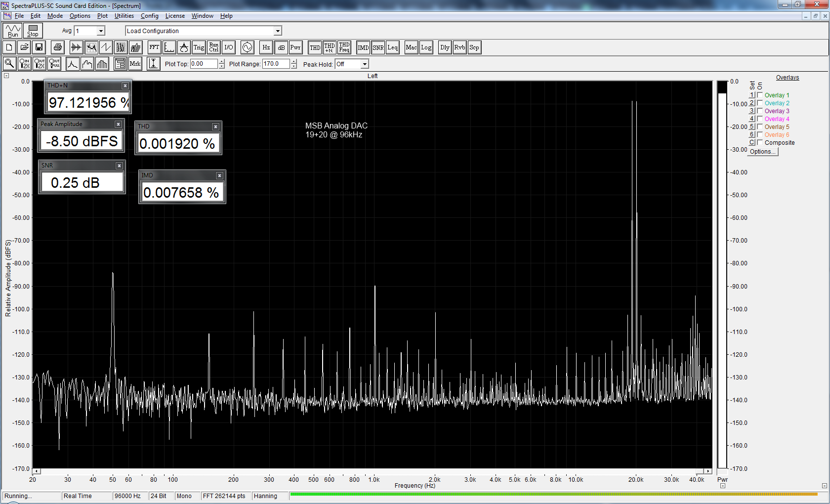Click the Zoom magnifier tool
This screenshot has height=504, width=830.
click(x=9, y=64)
